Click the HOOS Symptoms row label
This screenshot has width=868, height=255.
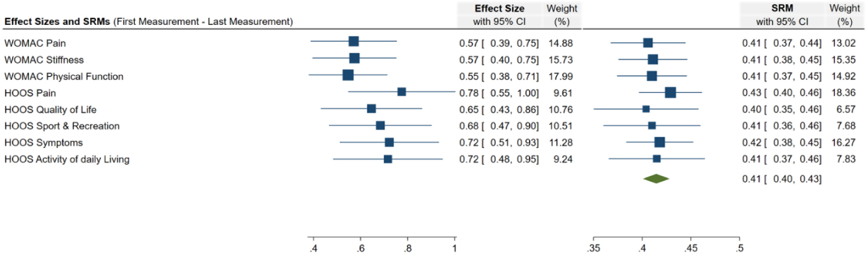[43, 143]
